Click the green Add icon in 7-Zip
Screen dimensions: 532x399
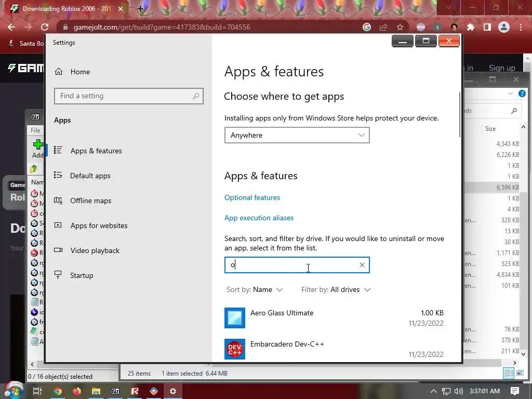[x=38, y=144]
